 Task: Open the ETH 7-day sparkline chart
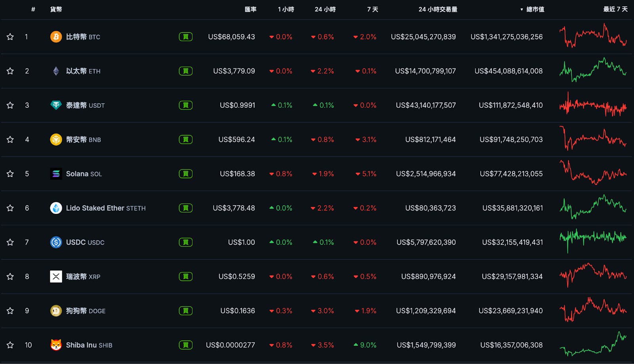coord(593,70)
